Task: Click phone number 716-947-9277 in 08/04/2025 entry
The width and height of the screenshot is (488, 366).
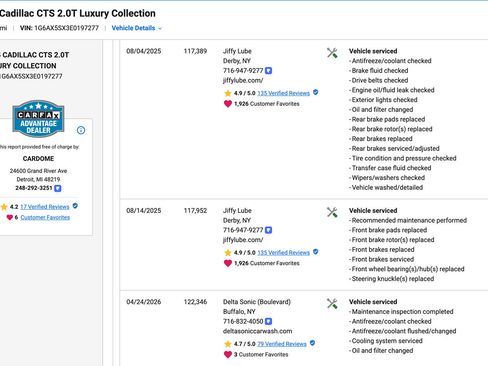Action: [x=243, y=71]
